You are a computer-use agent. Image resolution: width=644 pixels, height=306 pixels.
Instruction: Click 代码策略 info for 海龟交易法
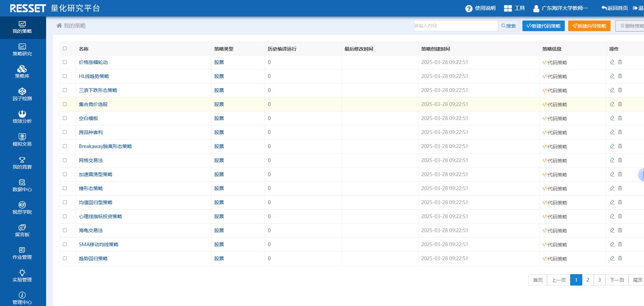coord(555,230)
